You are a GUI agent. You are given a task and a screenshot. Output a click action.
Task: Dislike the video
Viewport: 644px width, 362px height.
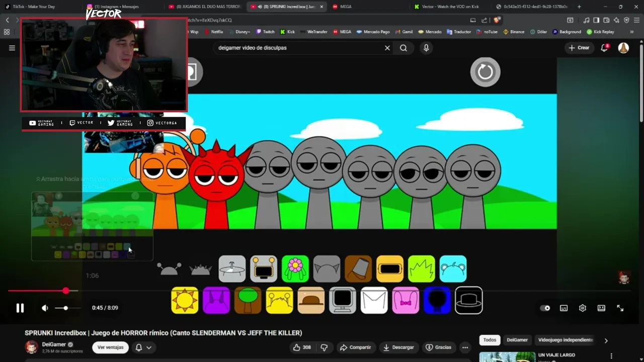(x=324, y=347)
